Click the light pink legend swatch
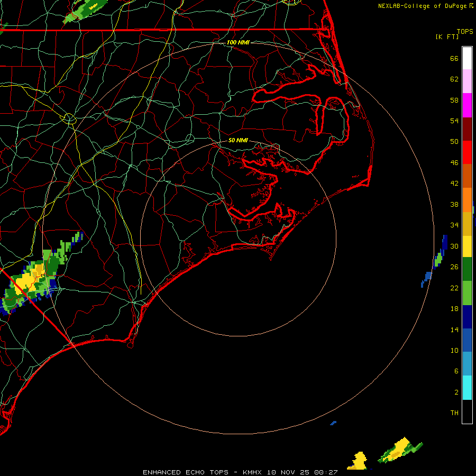The image size is (476, 476). [x=467, y=81]
